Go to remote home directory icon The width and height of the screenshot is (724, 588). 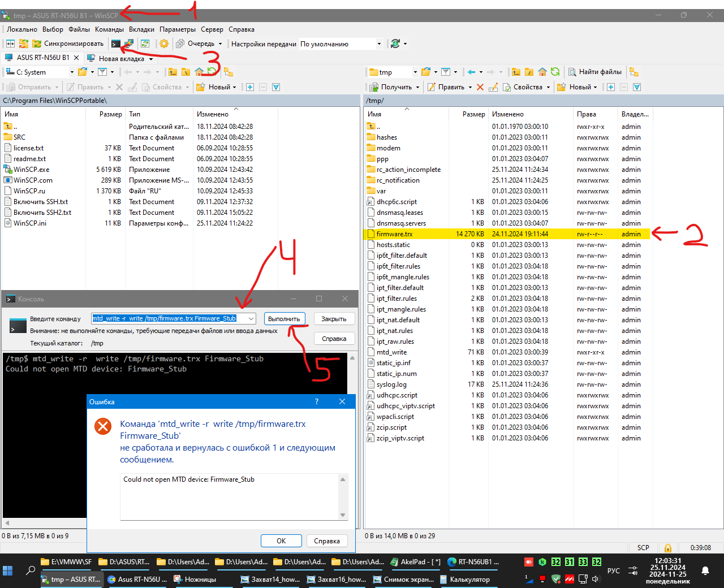(542, 72)
